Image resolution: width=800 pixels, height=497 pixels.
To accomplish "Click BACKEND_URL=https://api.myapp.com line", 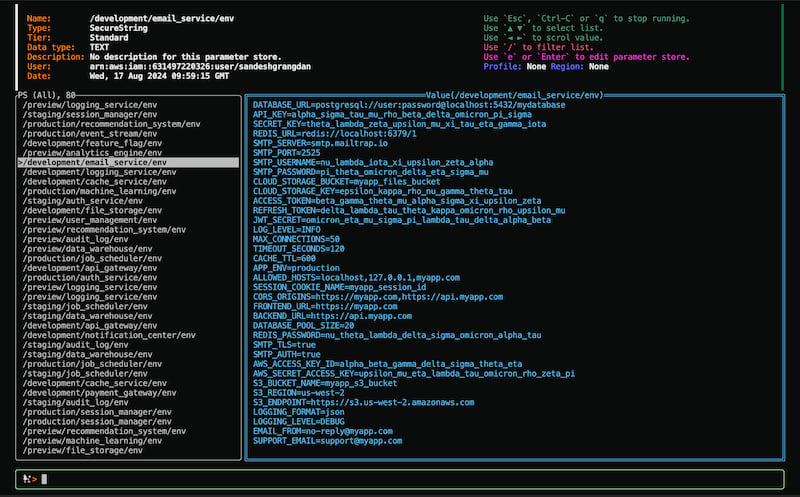I will [332, 316].
